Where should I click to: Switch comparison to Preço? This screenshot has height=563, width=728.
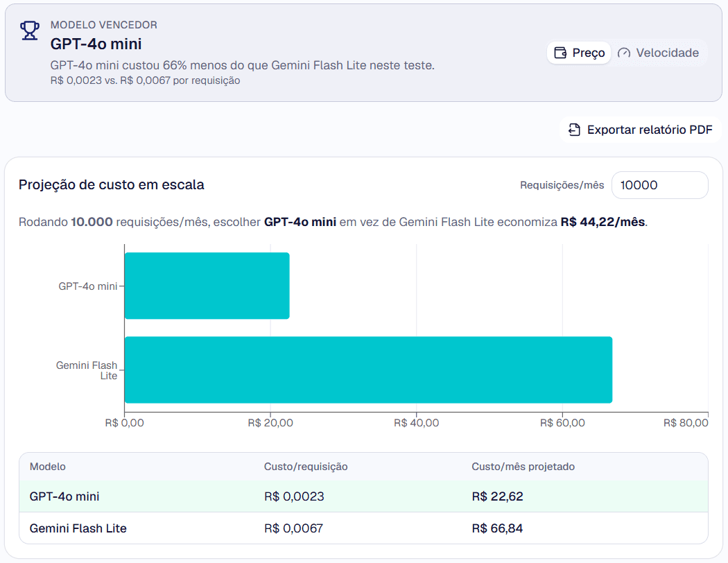[579, 53]
